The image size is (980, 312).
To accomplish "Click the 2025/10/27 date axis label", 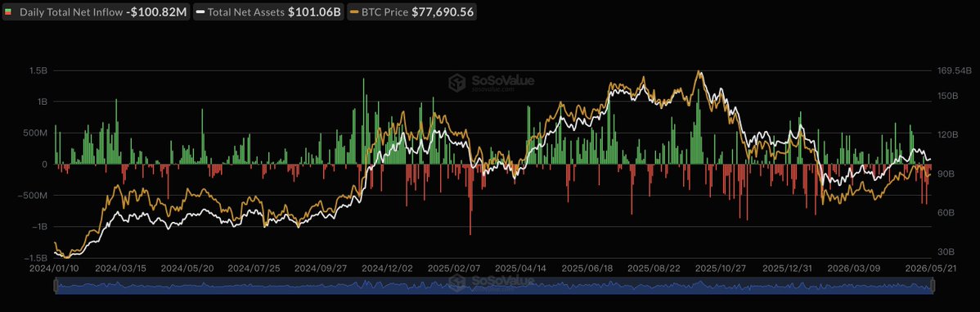I will pos(720,268).
